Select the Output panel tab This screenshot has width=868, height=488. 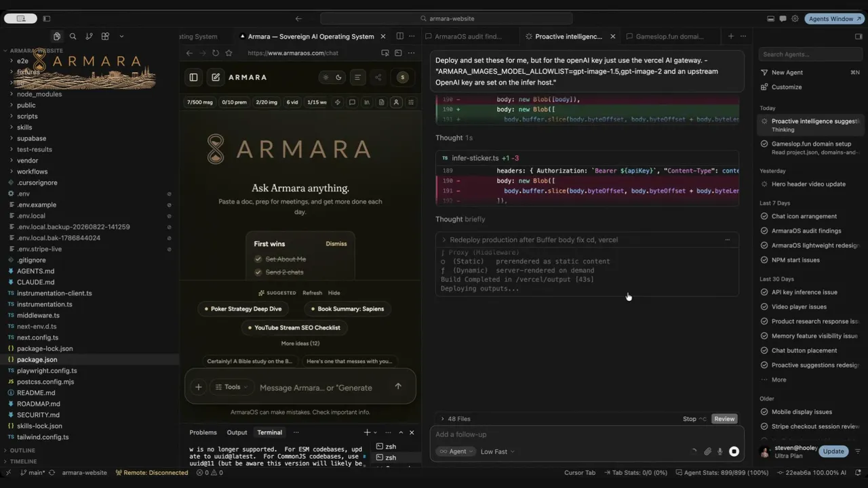click(237, 432)
